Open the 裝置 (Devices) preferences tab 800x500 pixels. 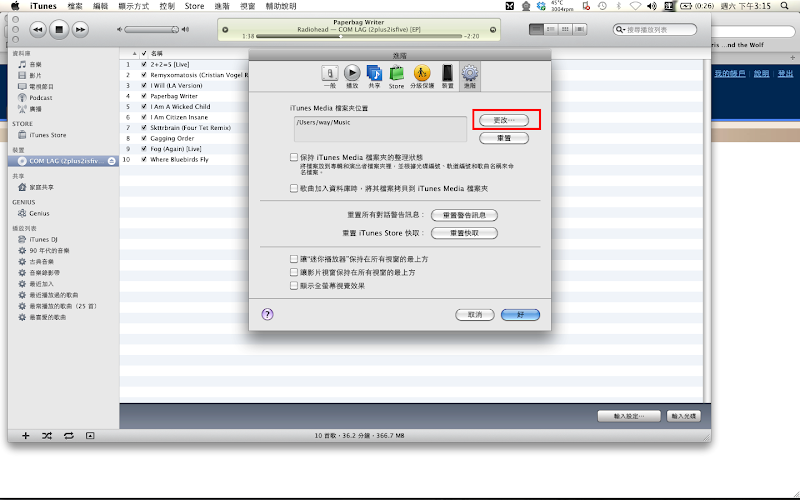coord(447,77)
